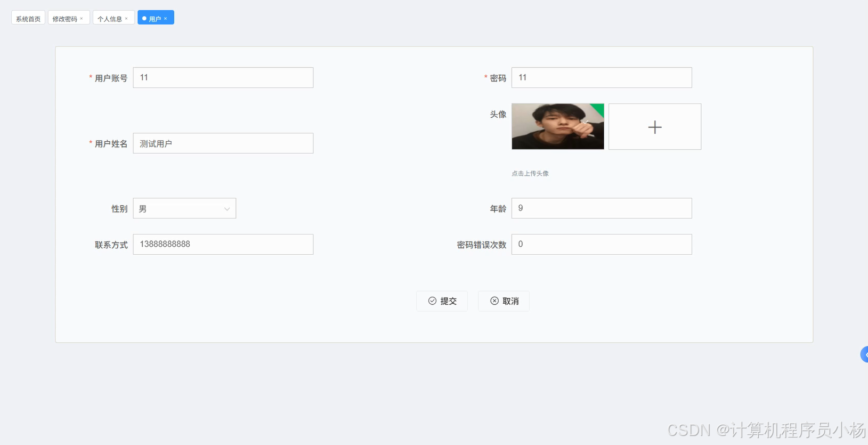Select the active 用户 tab
This screenshot has height=445, width=868.
point(155,19)
